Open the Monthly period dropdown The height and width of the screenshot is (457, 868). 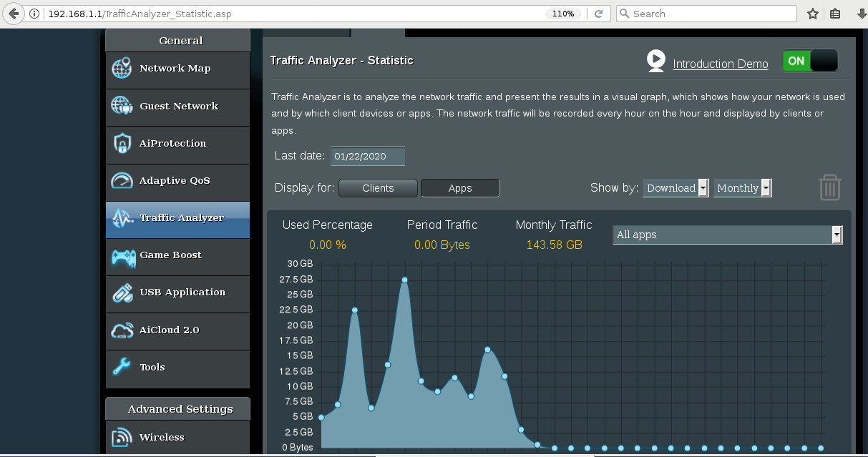point(743,188)
